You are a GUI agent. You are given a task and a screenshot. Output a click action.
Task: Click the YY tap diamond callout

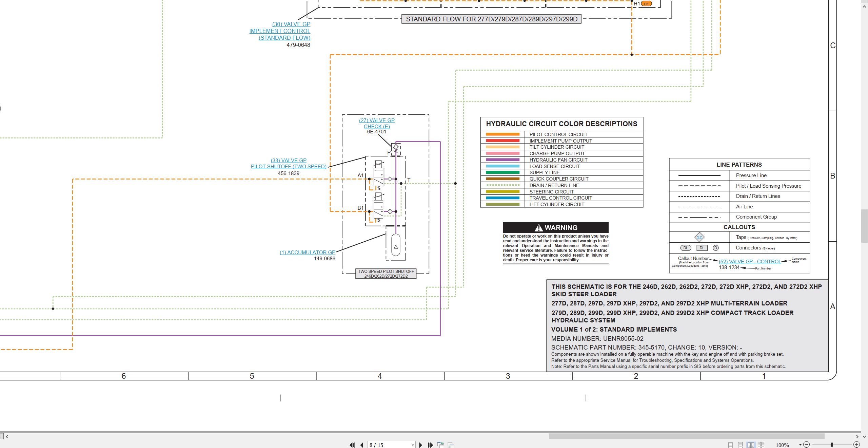pos(699,237)
